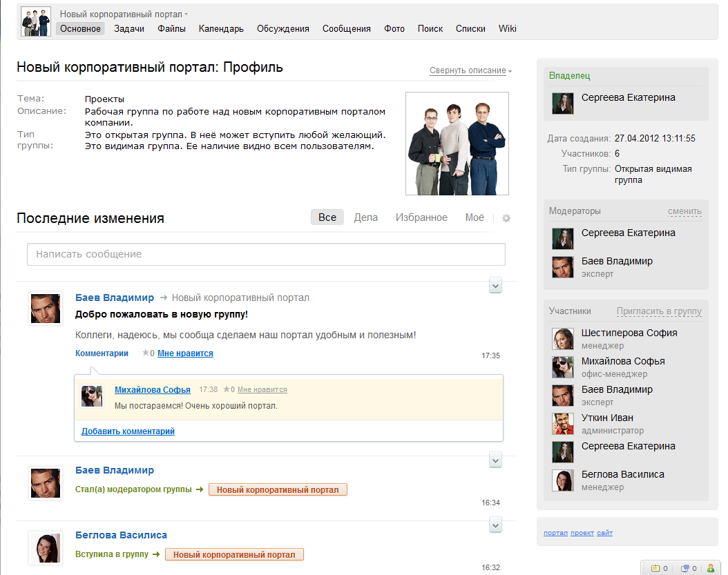Image resolution: width=728 pixels, height=575 pixels.
Task: Open the Задачи tab
Action: coord(129,28)
